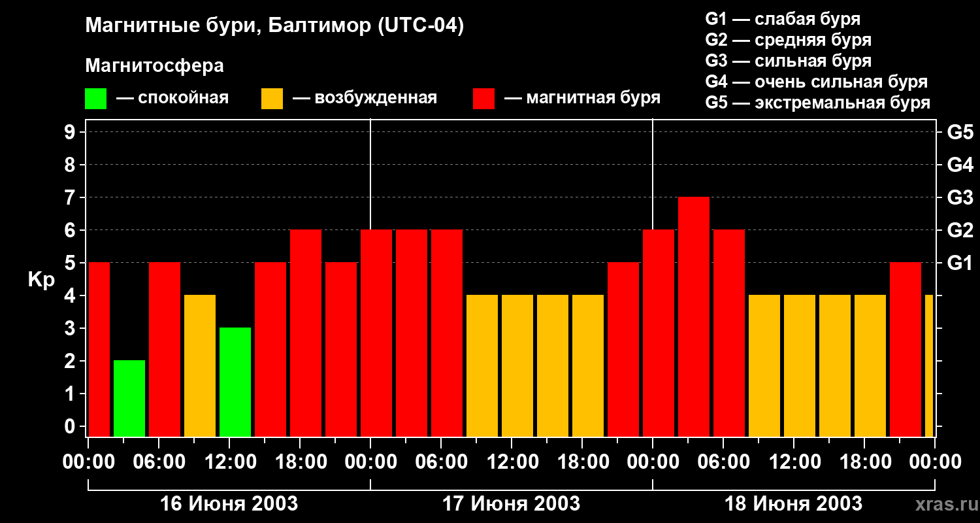980x523 pixels.
Task: Click the '06:00' time label for 18 Июня
Action: (723, 462)
